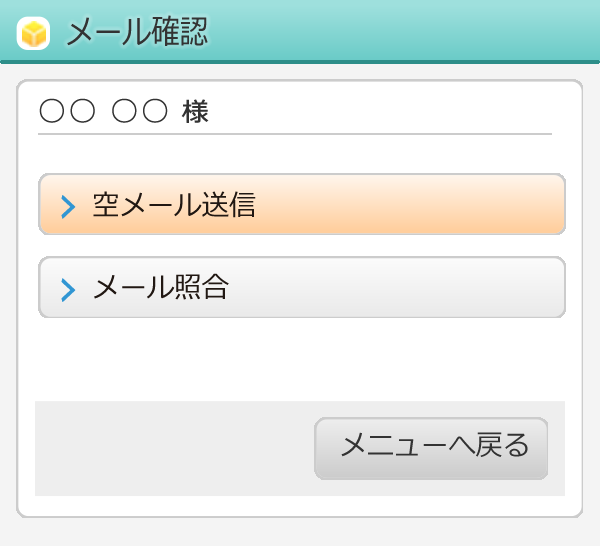600x546 pixels.
Task: Open the 空メール送信 option
Action: [x=302, y=205]
